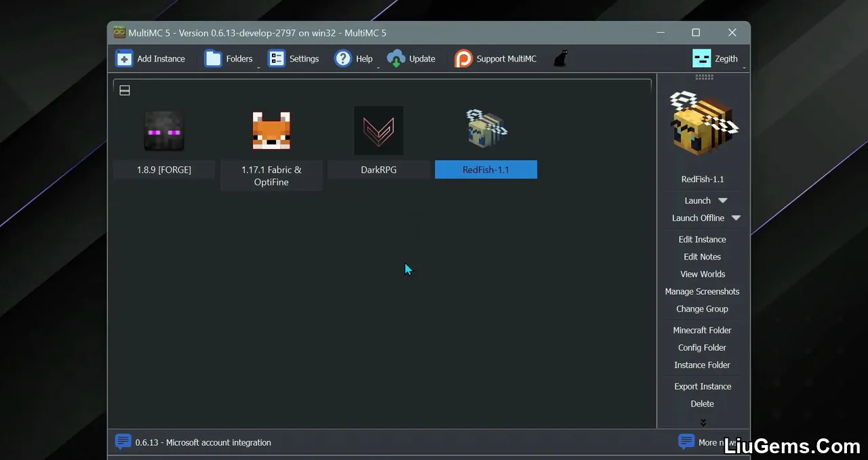Open the Config Folder
Image resolution: width=868 pixels, height=460 pixels.
(x=703, y=348)
